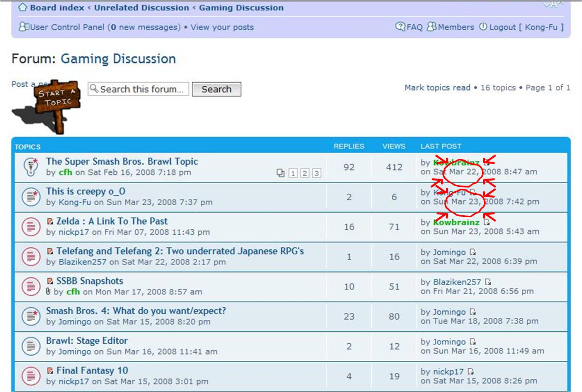The height and width of the screenshot is (392, 582).
Task: Click the Board index home icon
Action: tap(23, 7)
